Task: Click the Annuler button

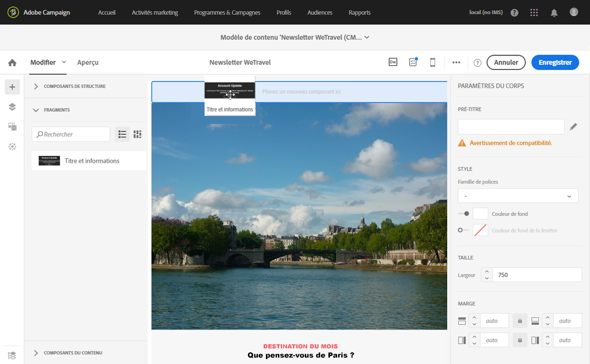Action: [506, 63]
